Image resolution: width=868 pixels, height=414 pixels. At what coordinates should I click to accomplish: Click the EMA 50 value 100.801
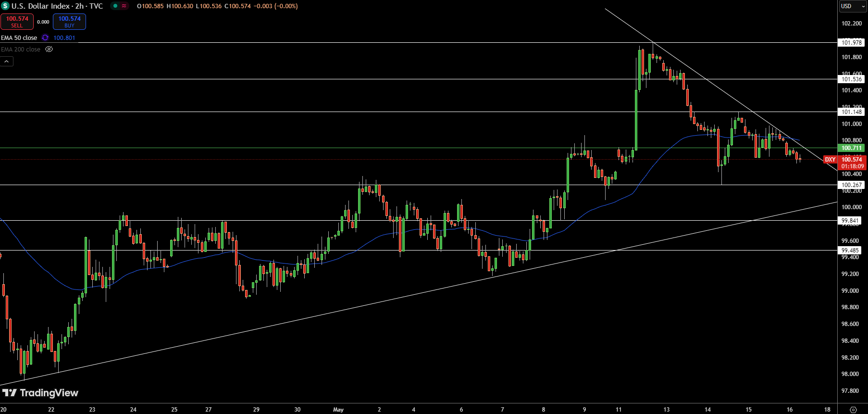click(64, 38)
